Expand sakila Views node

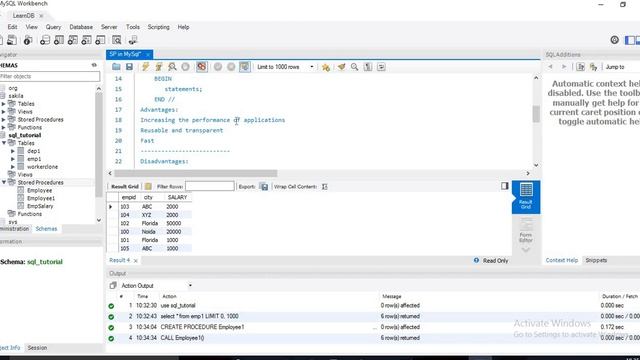(x=4, y=111)
